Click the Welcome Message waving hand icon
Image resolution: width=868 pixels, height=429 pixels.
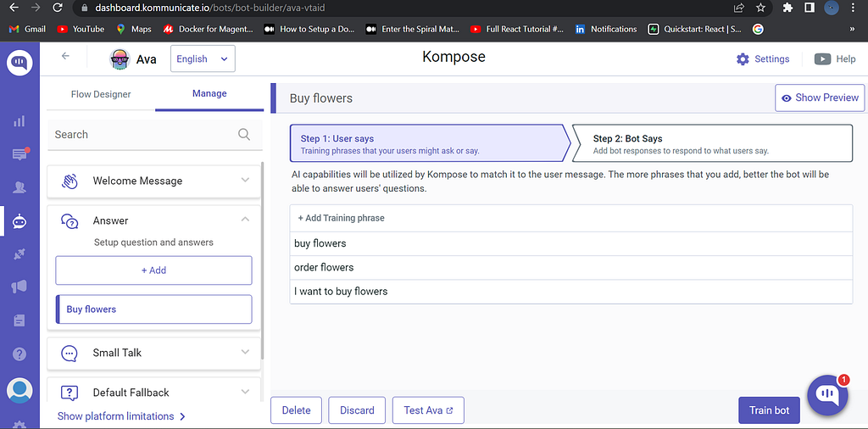coord(70,181)
